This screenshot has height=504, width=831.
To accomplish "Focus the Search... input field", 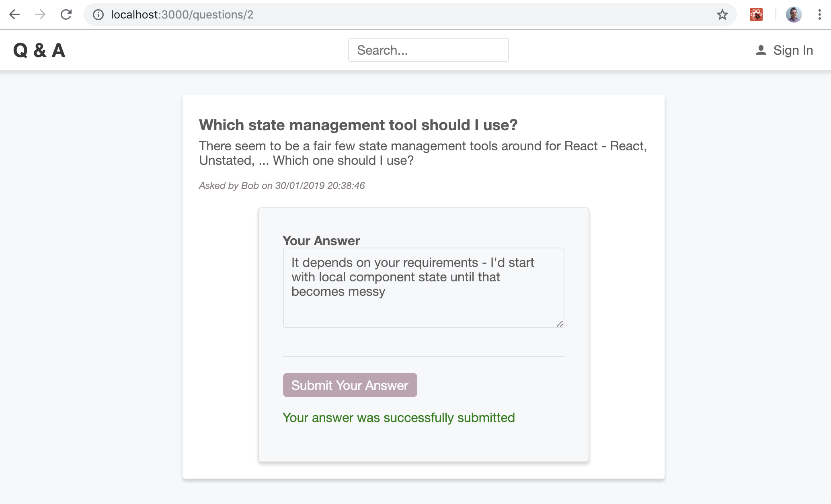I will (428, 50).
